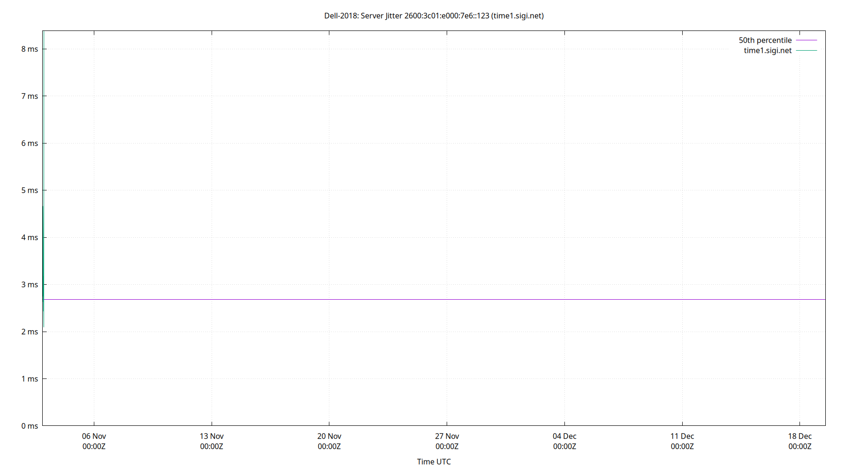Image resolution: width=868 pixels, height=469 pixels.
Task: Click the purple 50th percentile line
Action: 422,299
